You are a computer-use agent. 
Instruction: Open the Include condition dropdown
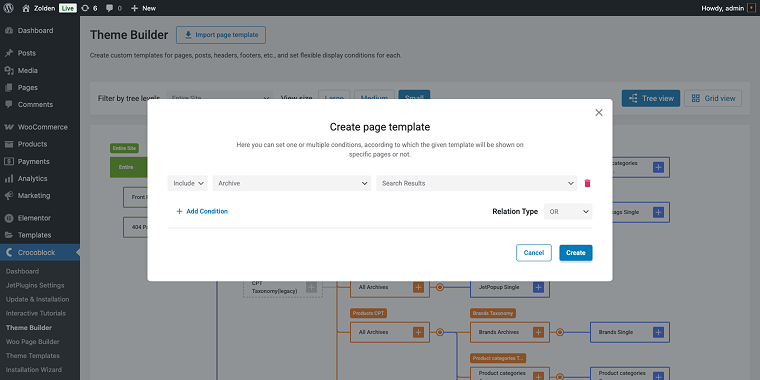(188, 183)
